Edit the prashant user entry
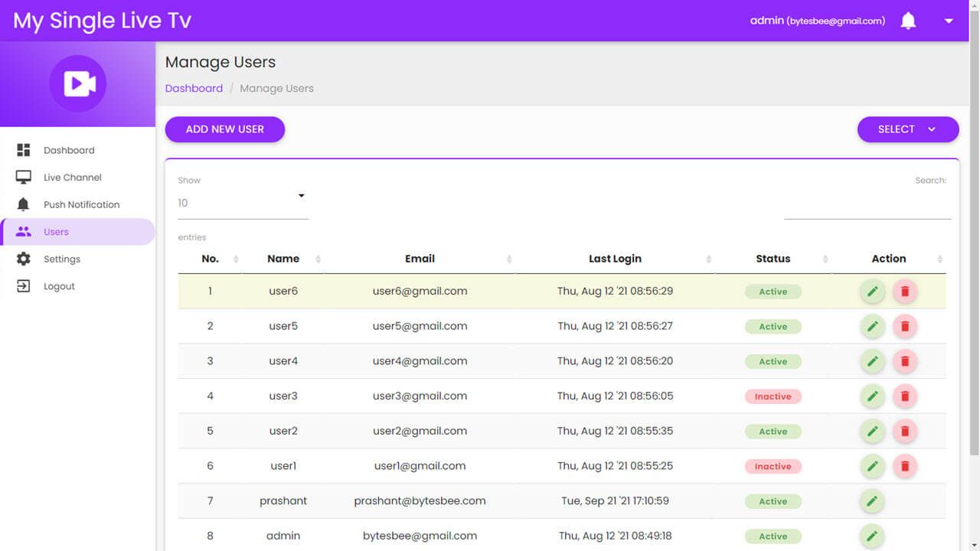Image resolution: width=980 pixels, height=551 pixels. pos(872,501)
